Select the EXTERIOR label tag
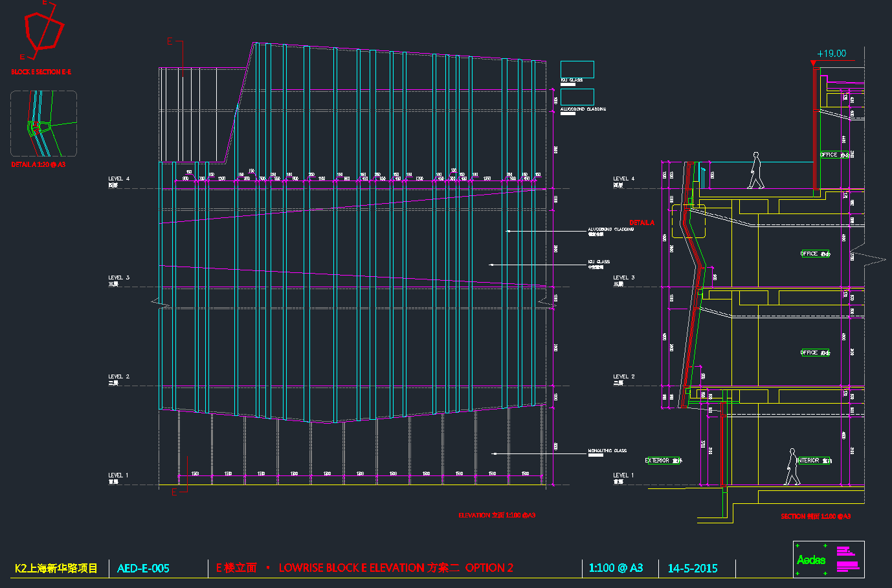Screen dimensions: 892x588 point(663,461)
